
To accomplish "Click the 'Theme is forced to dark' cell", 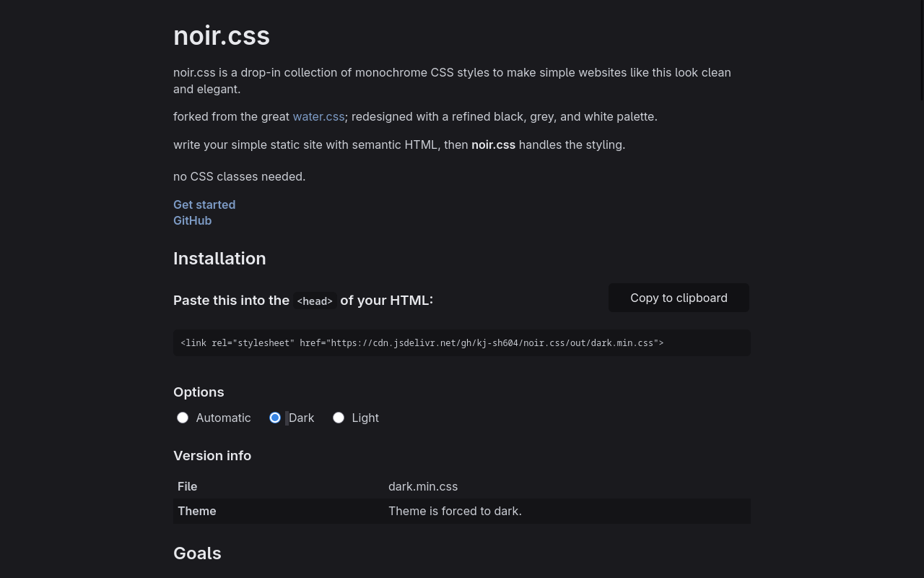I will 455,511.
